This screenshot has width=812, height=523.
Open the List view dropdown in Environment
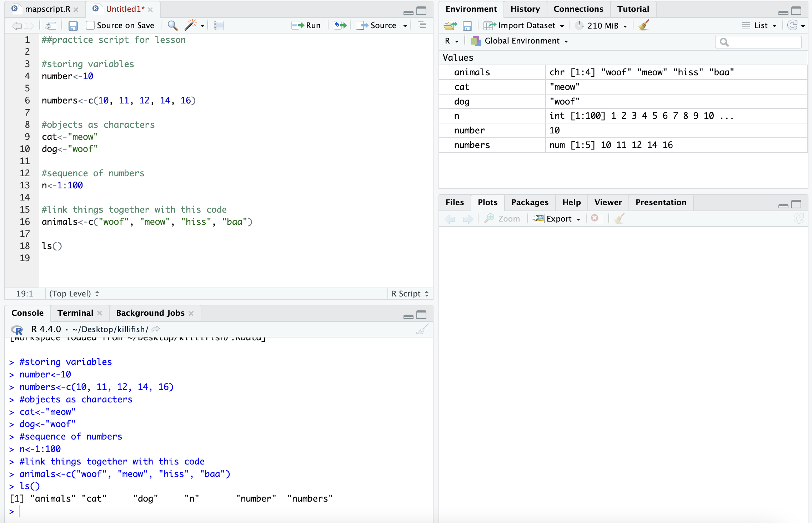[760, 25]
